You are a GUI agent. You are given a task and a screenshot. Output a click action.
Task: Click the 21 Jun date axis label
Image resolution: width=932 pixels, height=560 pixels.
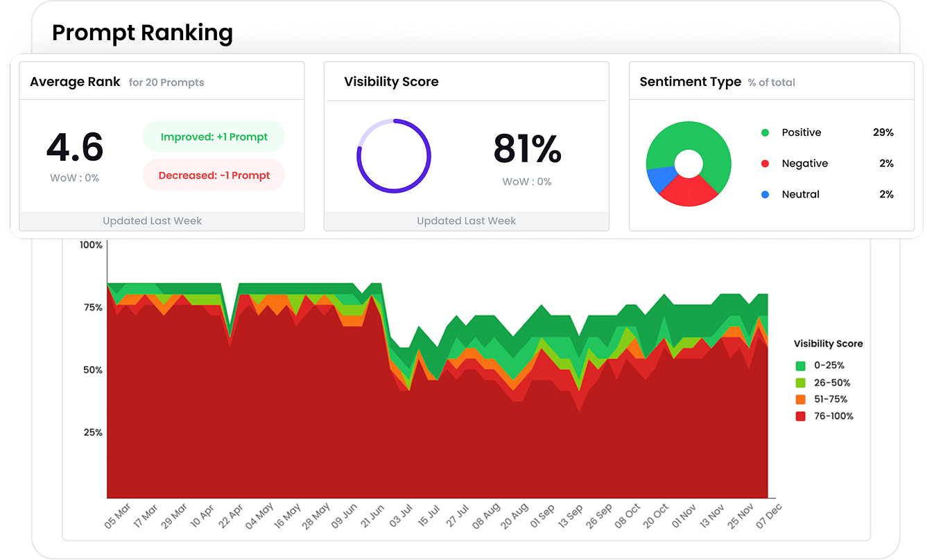click(x=374, y=516)
